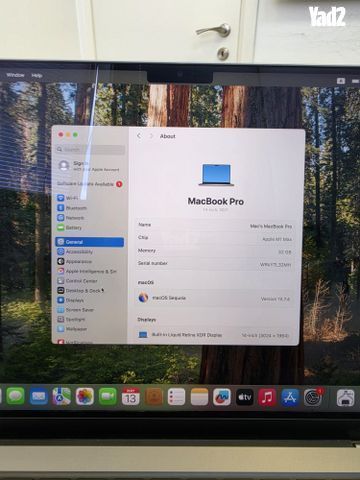Launch Photos from the Dock
360x480 pixels.
point(85,396)
